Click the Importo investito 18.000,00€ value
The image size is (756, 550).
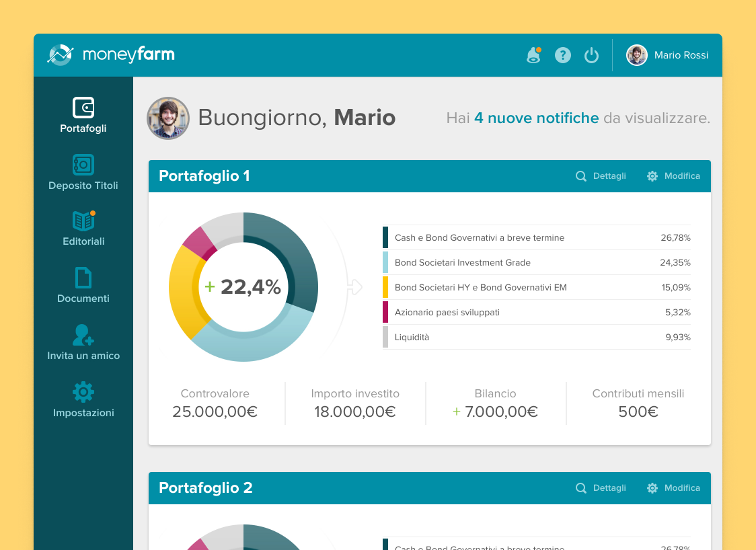(355, 411)
